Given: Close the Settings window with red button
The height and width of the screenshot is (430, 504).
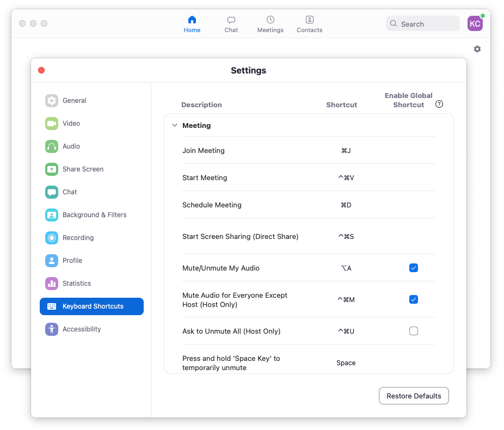Looking at the screenshot, I should click(41, 70).
